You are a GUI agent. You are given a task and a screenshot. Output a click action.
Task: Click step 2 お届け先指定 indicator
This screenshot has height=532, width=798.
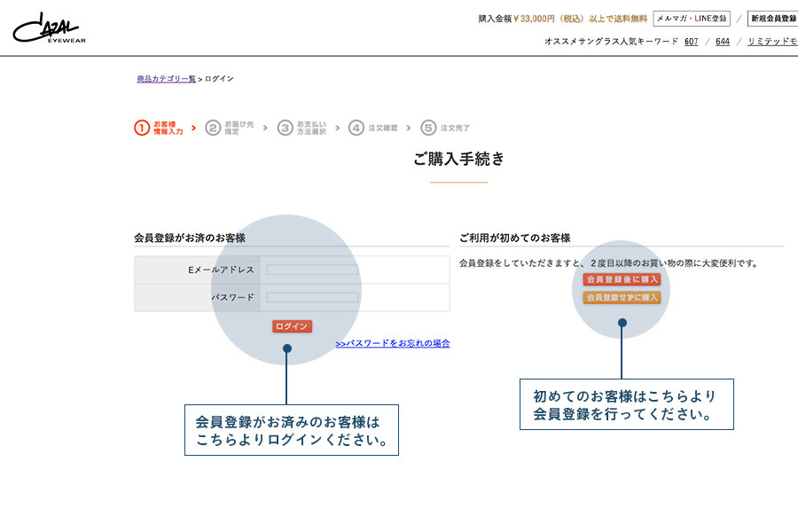pyautogui.click(x=230, y=128)
